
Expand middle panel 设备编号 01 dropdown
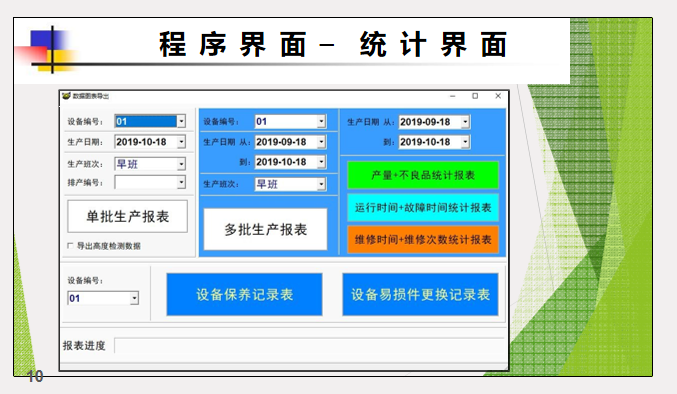click(x=321, y=121)
